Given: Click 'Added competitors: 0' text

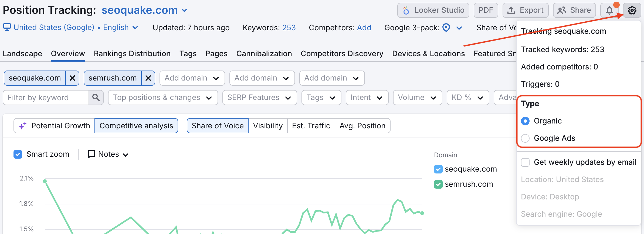Looking at the screenshot, I should (x=560, y=67).
